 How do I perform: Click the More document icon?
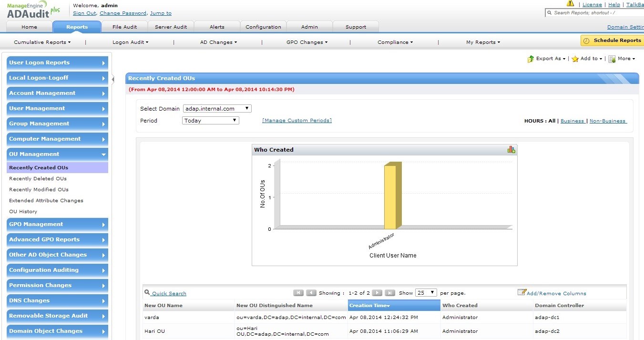612,59
